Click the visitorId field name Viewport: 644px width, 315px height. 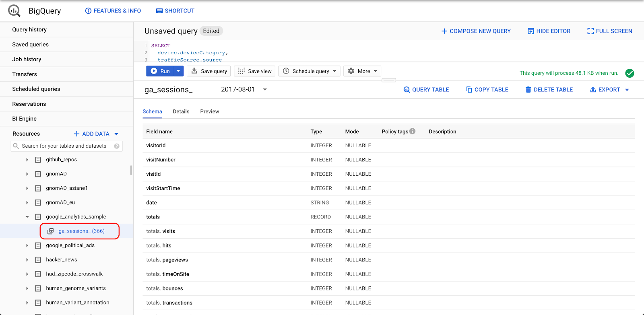click(x=156, y=145)
